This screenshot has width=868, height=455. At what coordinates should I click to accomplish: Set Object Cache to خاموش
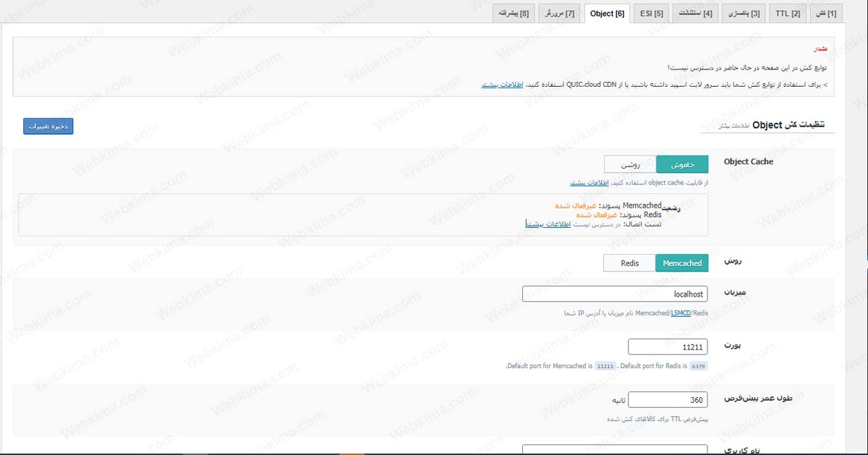[x=682, y=164]
